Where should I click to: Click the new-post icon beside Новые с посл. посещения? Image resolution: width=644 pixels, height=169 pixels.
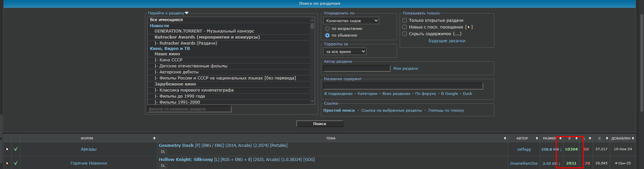click(469, 27)
